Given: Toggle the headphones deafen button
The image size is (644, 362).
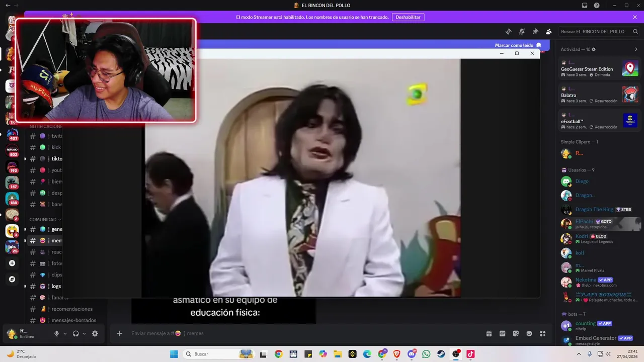Looking at the screenshot, I should (x=75, y=333).
